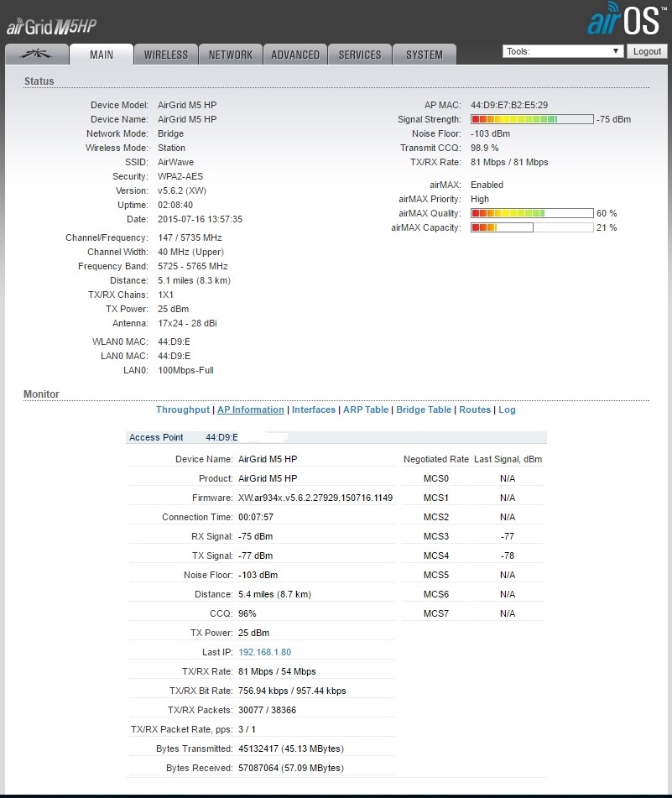672x798 pixels.
Task: Select the 147 / 5735 MHz channel value
Action: tap(190, 237)
